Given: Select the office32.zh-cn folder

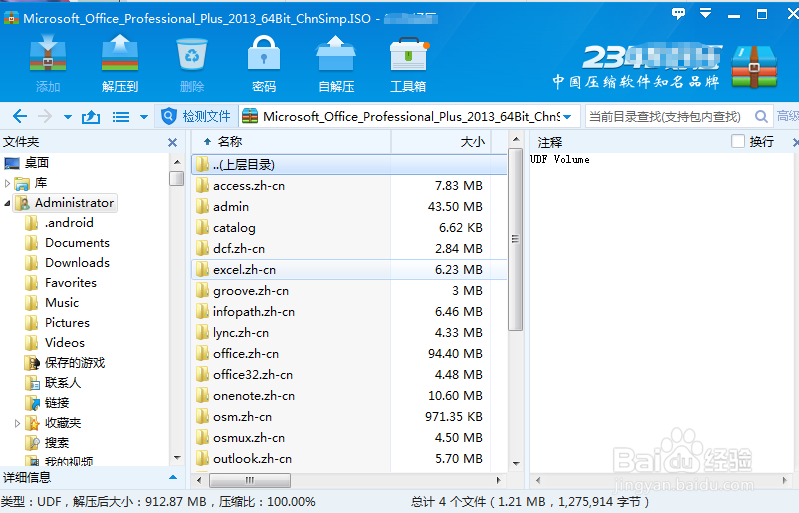Looking at the screenshot, I should point(349,375).
